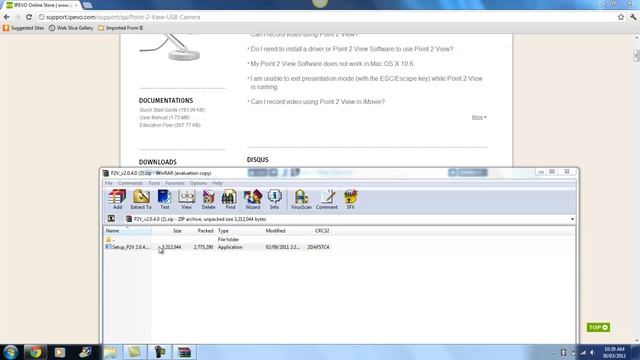
Task: Click the Delete toolbar icon in WinRAR
Action: [209, 200]
